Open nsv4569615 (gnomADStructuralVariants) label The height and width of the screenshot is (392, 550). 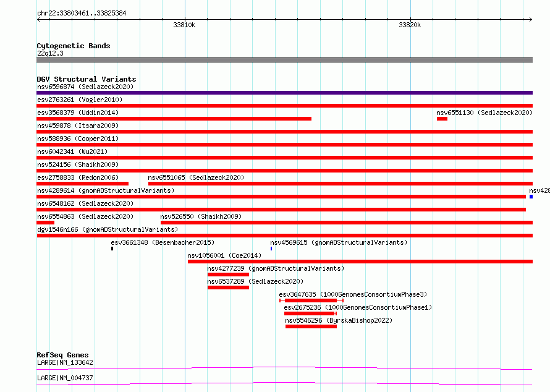tap(339, 242)
